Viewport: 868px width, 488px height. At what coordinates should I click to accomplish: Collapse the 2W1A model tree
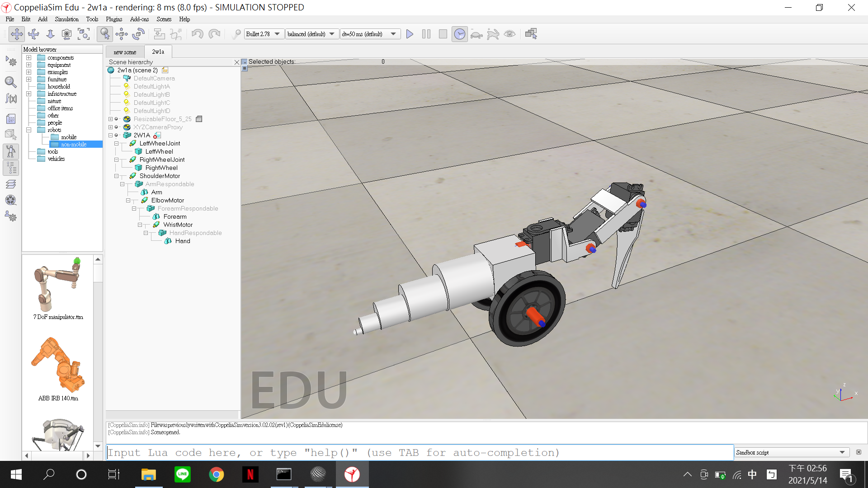tap(110, 135)
